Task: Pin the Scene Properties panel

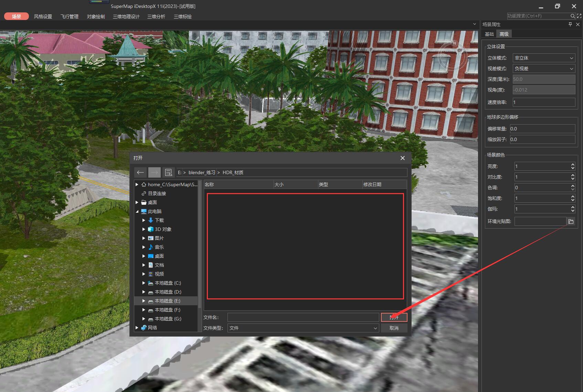Action: click(570, 24)
